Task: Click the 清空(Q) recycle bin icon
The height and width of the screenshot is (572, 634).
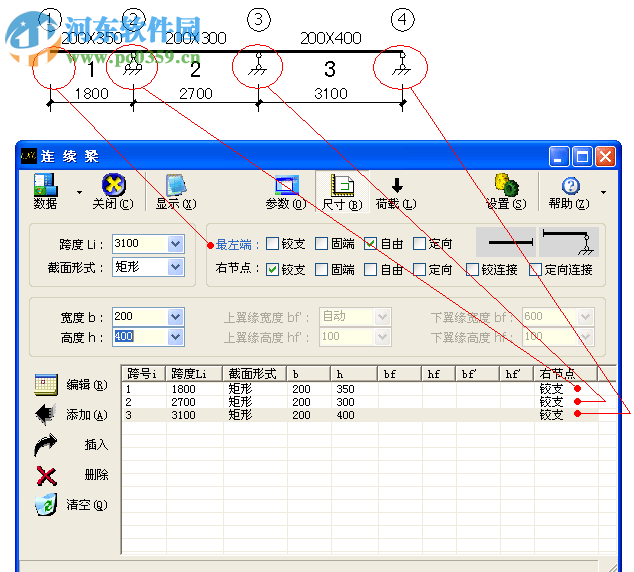Action: tap(46, 504)
